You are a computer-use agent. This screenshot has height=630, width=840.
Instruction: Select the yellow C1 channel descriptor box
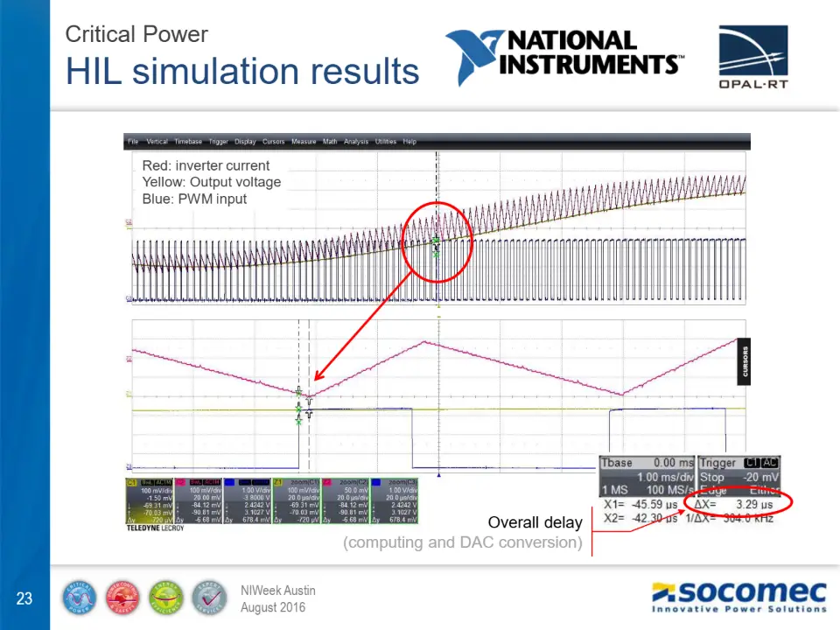click(x=150, y=500)
